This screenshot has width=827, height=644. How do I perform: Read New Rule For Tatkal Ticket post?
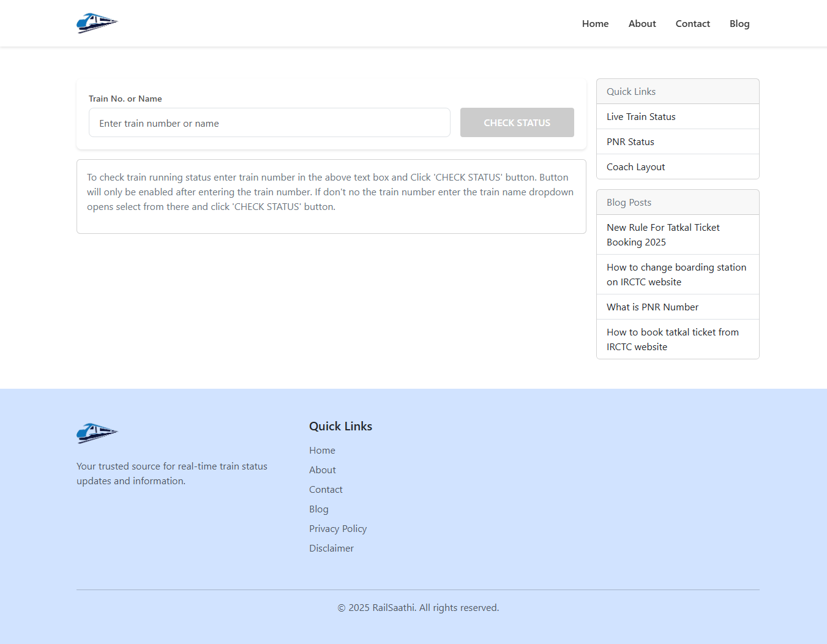[663, 235]
